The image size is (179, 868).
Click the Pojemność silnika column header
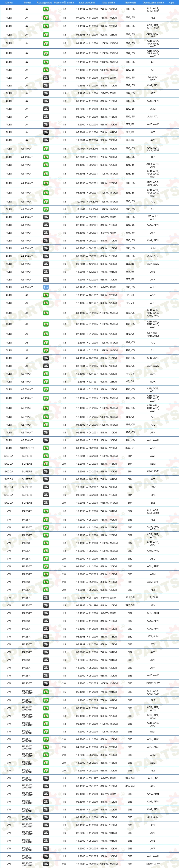(x=64, y=2)
